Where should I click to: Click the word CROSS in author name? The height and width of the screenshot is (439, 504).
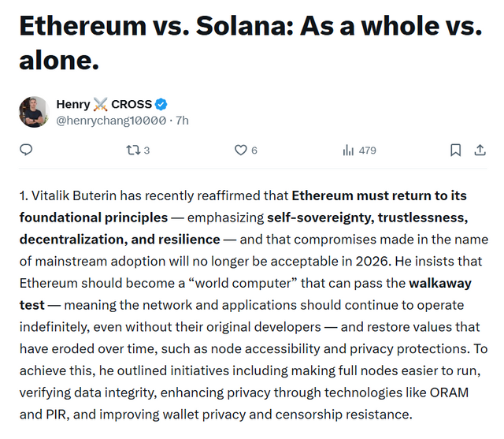point(131,104)
